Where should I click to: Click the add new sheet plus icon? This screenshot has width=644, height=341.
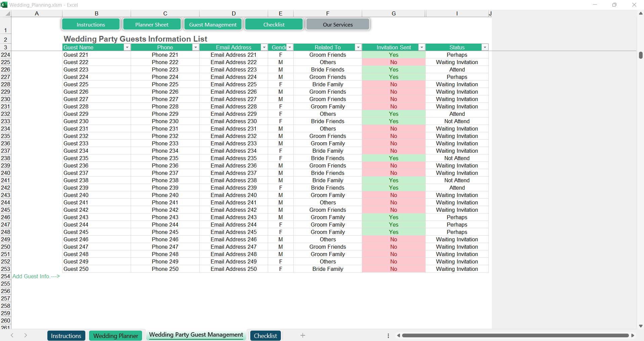tap(302, 335)
